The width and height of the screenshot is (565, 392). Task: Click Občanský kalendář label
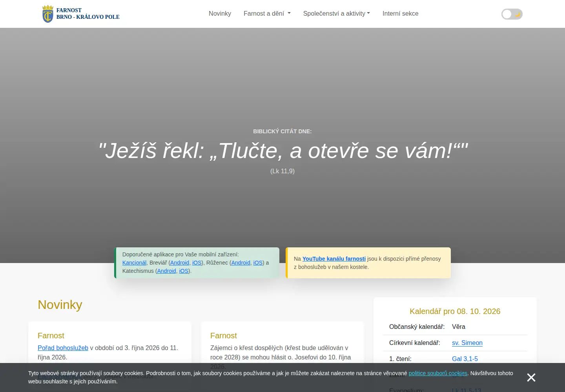[x=417, y=327]
